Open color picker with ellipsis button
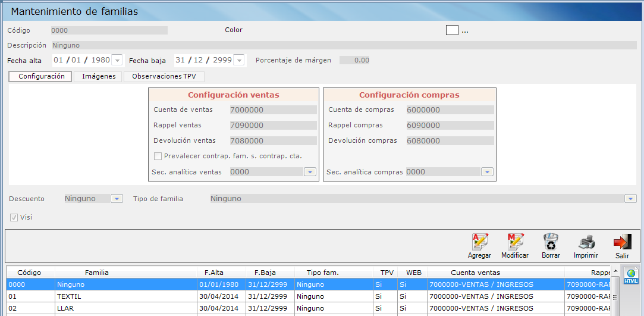This screenshot has width=644, height=316. [x=465, y=31]
